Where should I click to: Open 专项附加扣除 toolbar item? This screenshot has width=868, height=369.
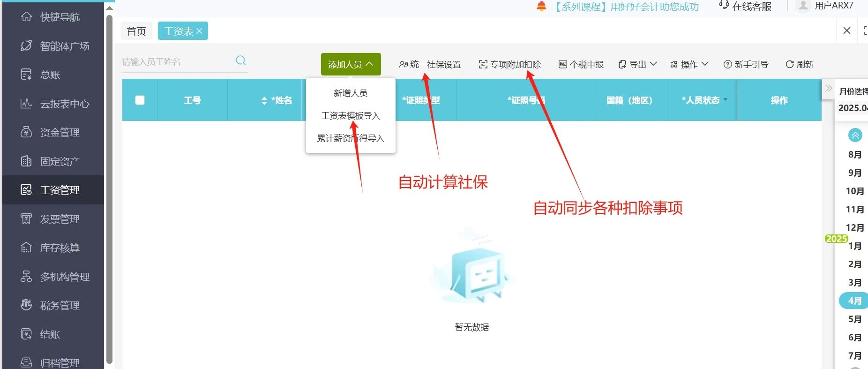pyautogui.click(x=510, y=64)
